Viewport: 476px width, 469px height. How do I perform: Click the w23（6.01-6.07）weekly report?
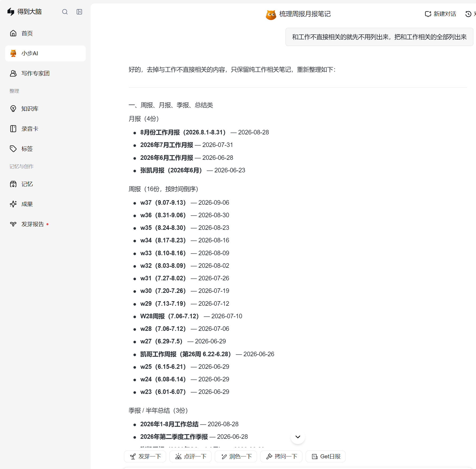[185, 392]
